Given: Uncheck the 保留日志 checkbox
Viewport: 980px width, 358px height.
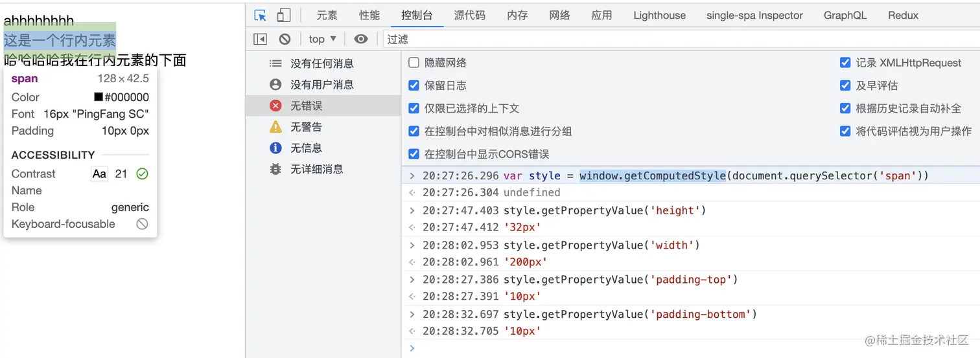Looking at the screenshot, I should click(x=414, y=85).
